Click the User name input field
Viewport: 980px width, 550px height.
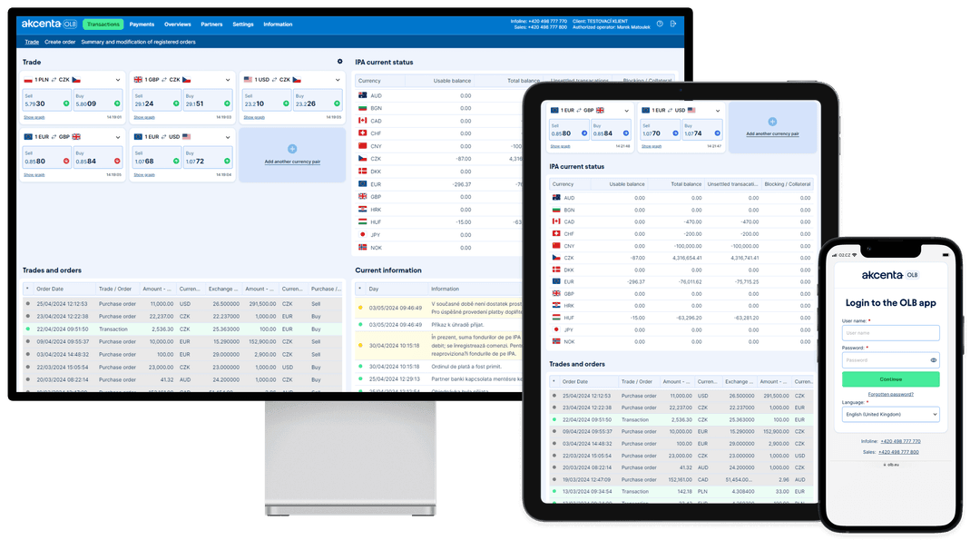(890, 333)
